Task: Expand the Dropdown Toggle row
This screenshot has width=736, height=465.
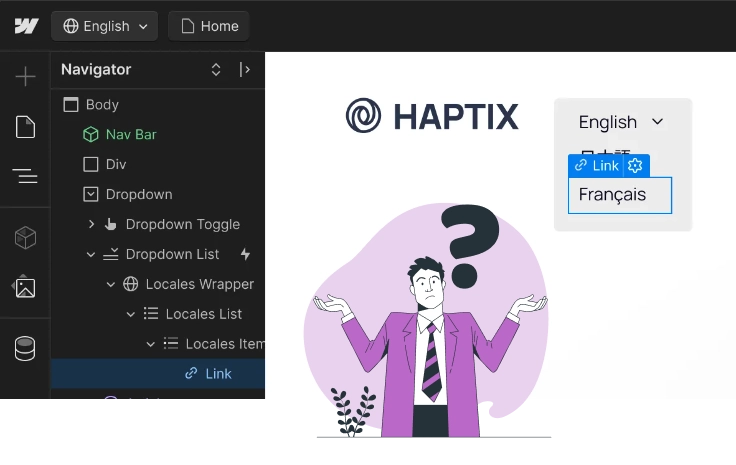Action: coord(91,224)
